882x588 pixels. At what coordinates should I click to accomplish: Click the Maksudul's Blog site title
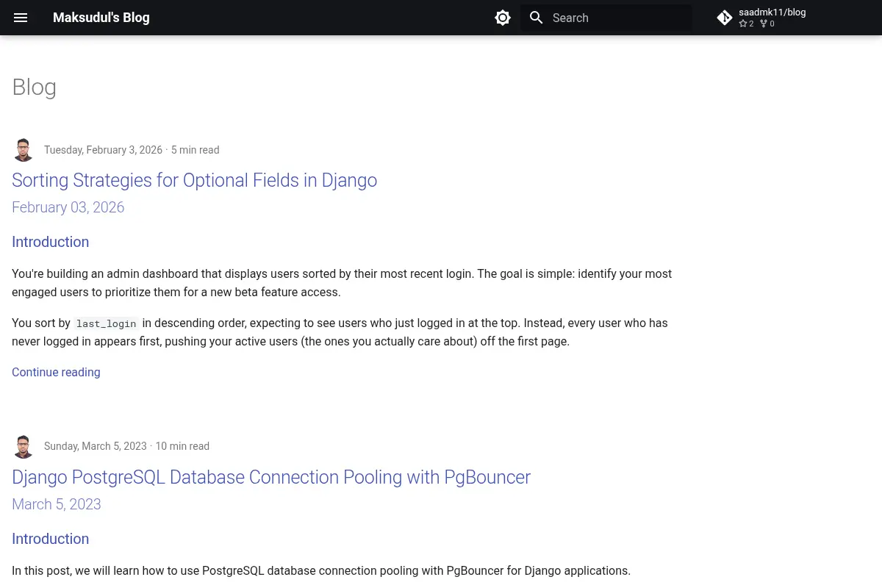[101, 18]
